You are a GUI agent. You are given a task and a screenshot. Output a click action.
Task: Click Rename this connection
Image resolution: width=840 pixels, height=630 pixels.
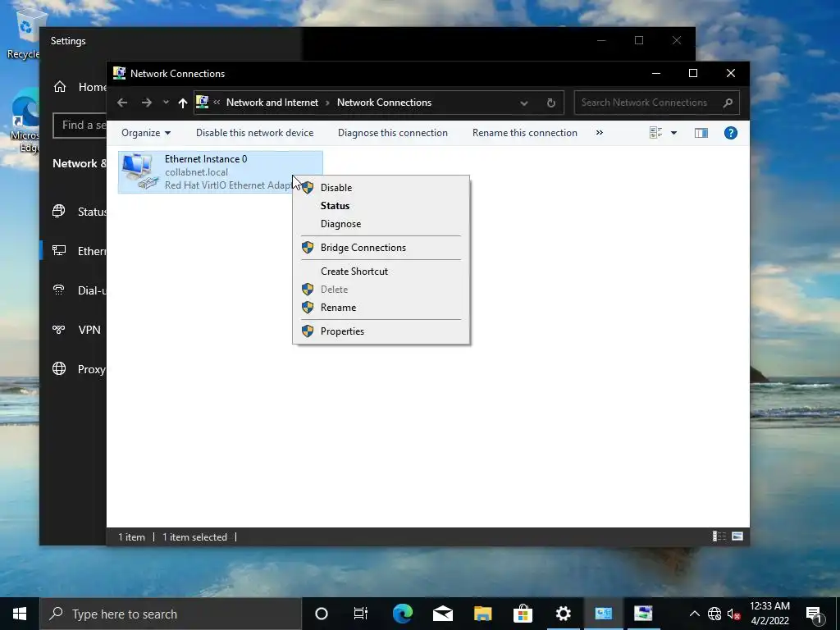[x=524, y=133]
